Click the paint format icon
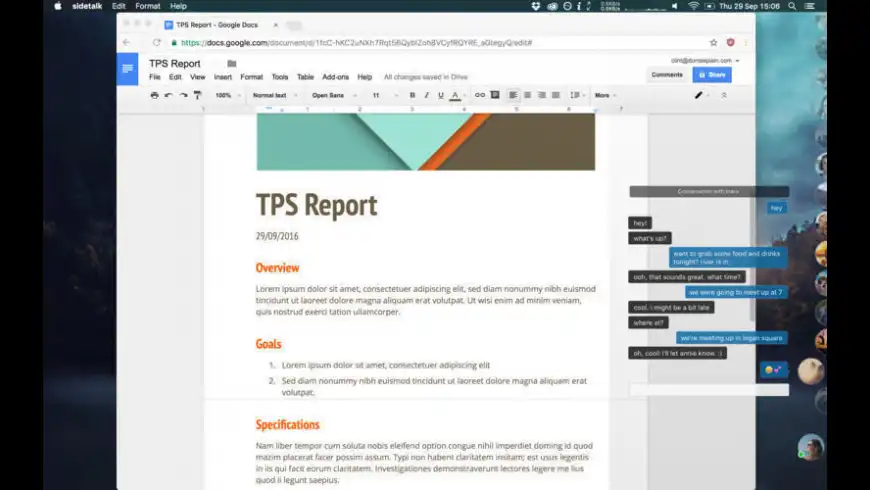This screenshot has width=870, height=490. (x=197, y=95)
